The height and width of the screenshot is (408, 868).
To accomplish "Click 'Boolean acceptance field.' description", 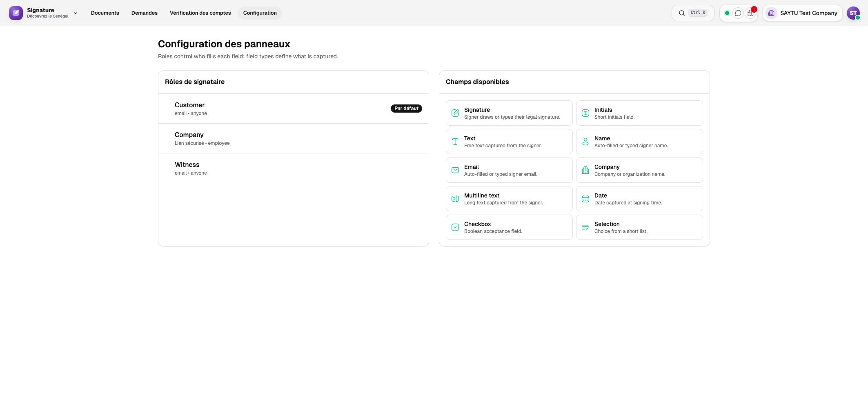I will [x=493, y=231].
